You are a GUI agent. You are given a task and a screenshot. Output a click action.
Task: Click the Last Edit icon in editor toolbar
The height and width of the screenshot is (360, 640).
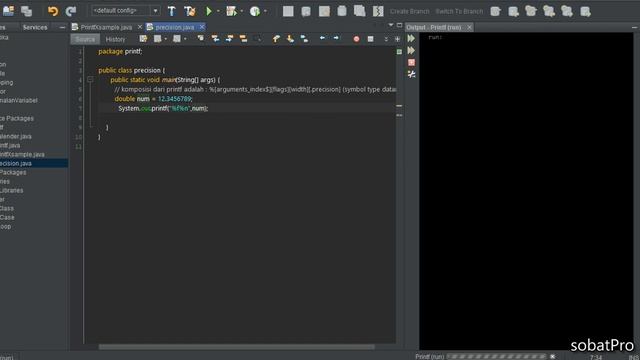coord(143,39)
